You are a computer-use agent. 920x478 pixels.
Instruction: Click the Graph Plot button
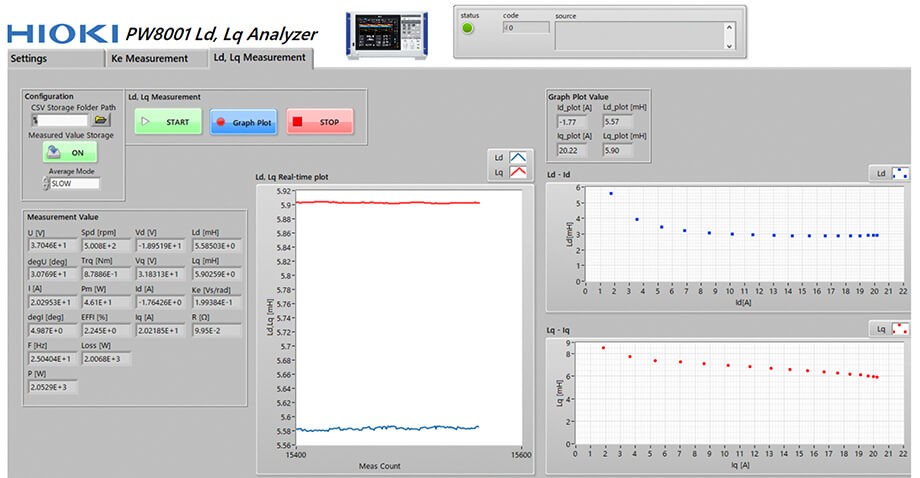click(243, 122)
